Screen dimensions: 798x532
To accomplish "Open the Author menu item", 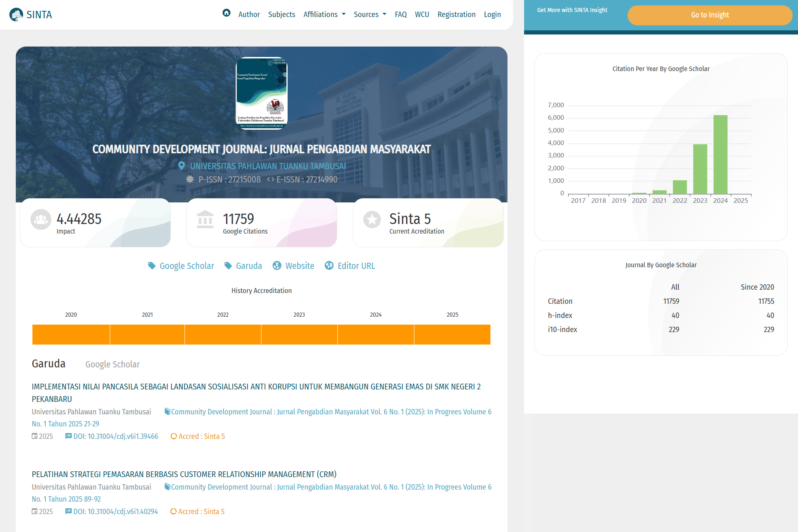I will coord(249,15).
